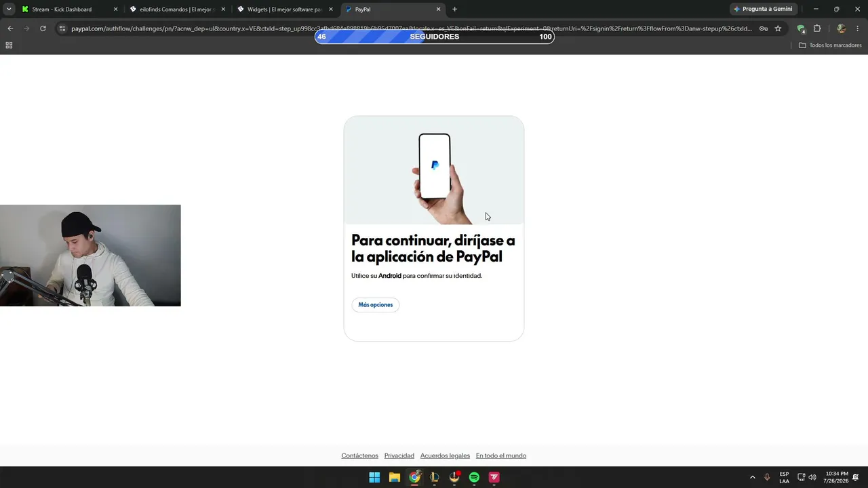Image resolution: width=868 pixels, height=488 pixels.
Task: Reload the PayPal page
Action: (x=43, y=28)
